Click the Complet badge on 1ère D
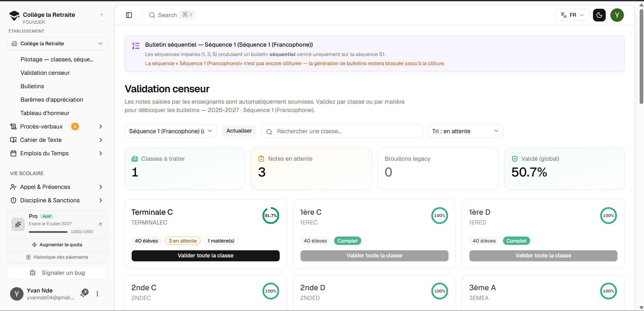The width and height of the screenshot is (644, 311). (516, 241)
